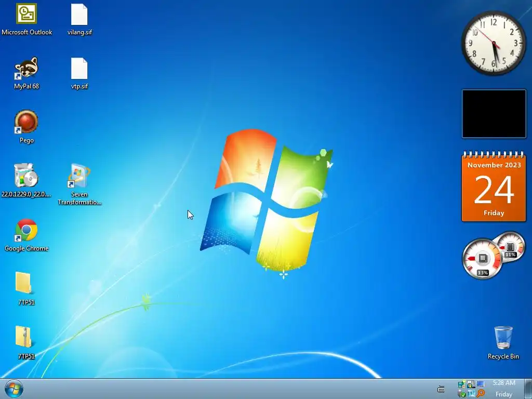Select the Seven Transformation shortcut
Viewport: 532px width, 399px height.
79,184
